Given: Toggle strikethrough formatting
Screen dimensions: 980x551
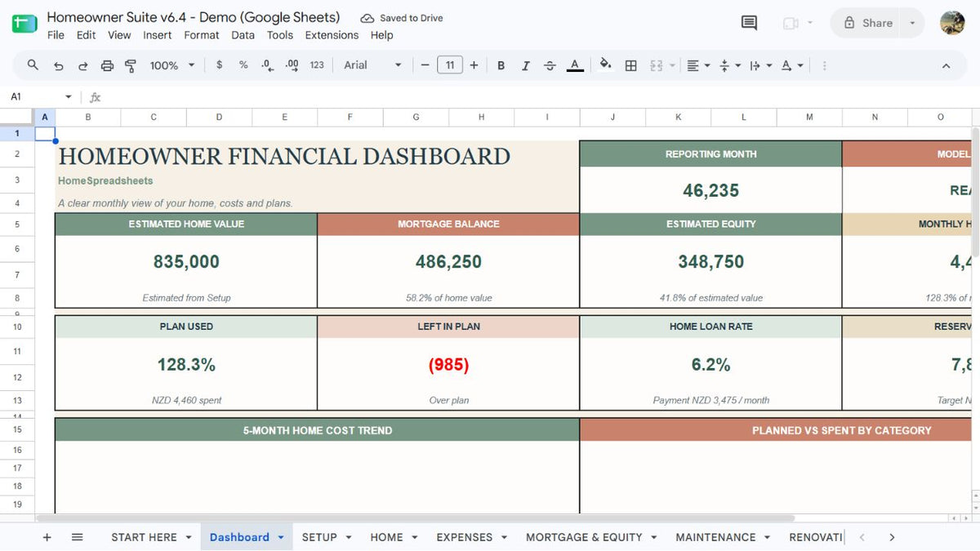Looking at the screenshot, I should point(550,65).
